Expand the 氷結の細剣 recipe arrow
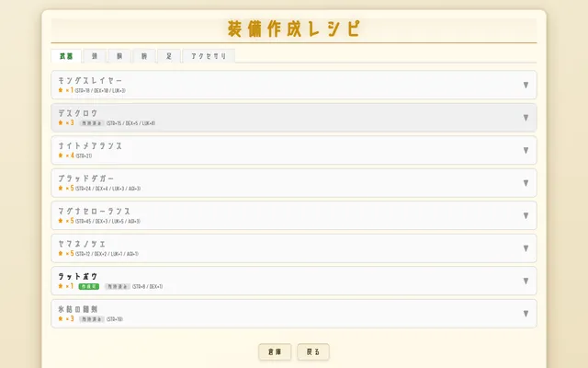Image resolution: width=588 pixels, height=368 pixels. pyautogui.click(x=526, y=314)
